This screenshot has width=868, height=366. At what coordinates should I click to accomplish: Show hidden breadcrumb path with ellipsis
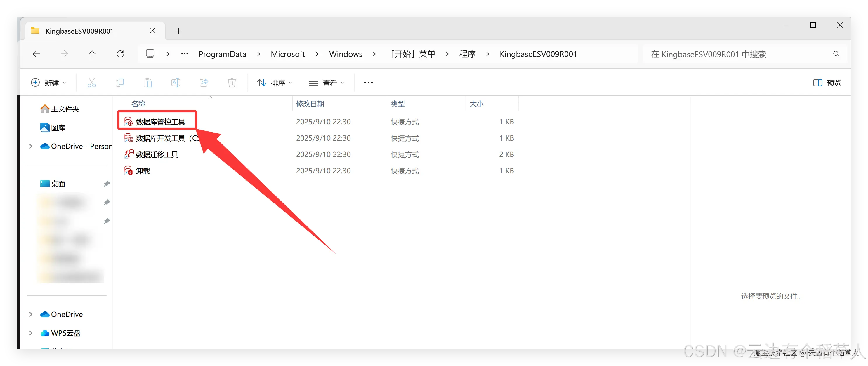[x=184, y=54]
